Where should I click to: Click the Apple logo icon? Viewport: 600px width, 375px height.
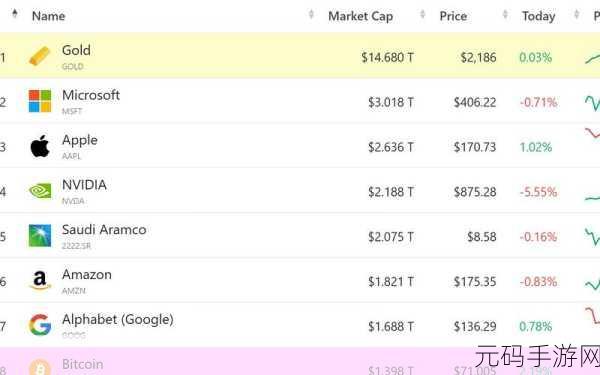point(40,146)
